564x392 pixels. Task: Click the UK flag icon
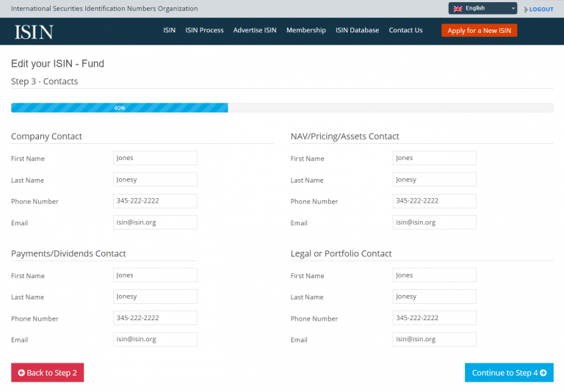pos(458,9)
